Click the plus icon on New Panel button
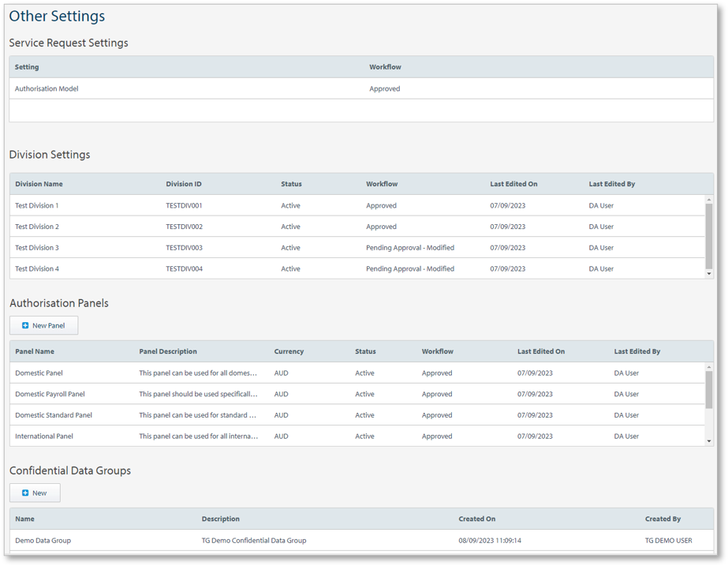 point(25,325)
